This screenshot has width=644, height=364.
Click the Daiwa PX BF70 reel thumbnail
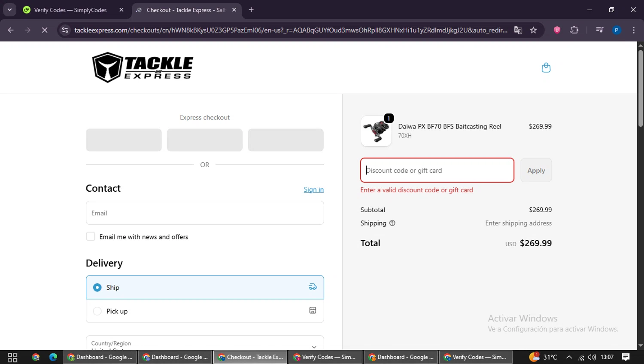point(376,131)
